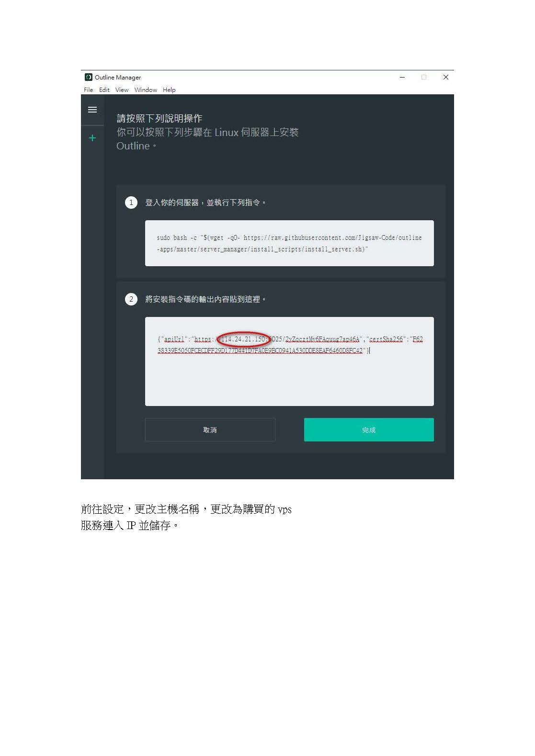Open the View menu
The height and width of the screenshot is (756, 535).
pyautogui.click(x=122, y=90)
